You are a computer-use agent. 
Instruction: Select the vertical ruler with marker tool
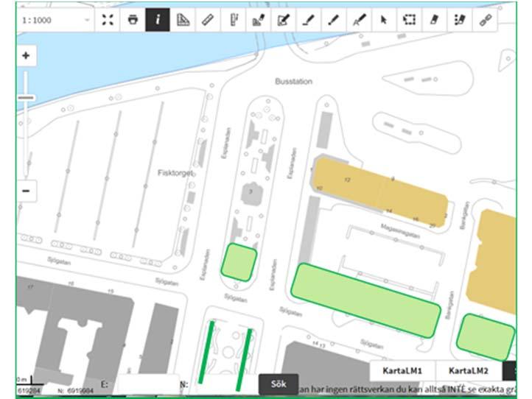[233, 20]
